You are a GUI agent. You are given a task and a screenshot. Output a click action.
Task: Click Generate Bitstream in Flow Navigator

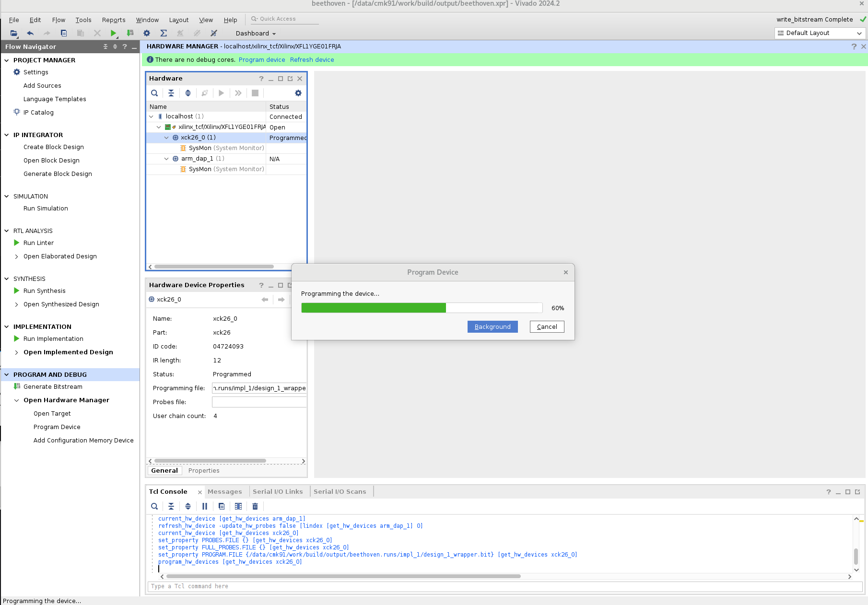(x=53, y=387)
